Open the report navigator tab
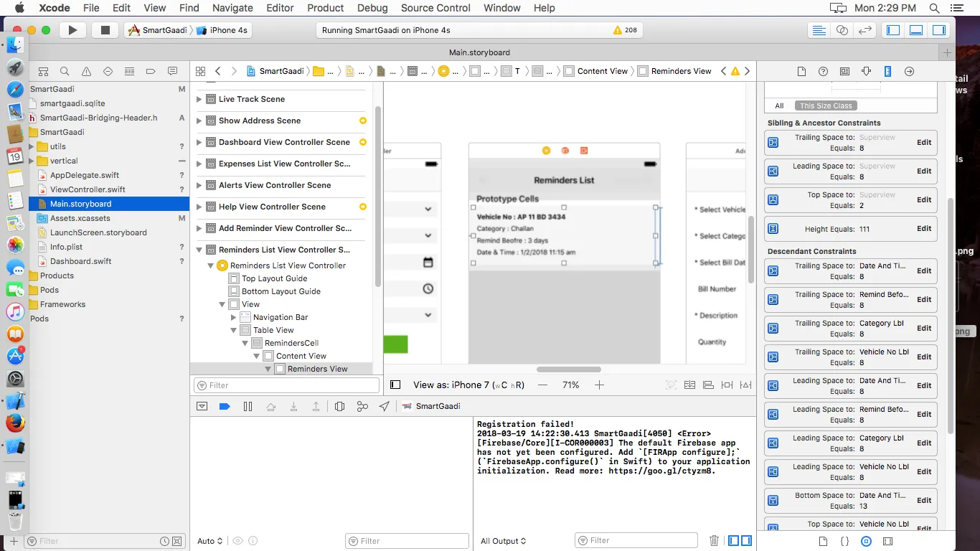The image size is (980, 551). click(x=172, y=71)
